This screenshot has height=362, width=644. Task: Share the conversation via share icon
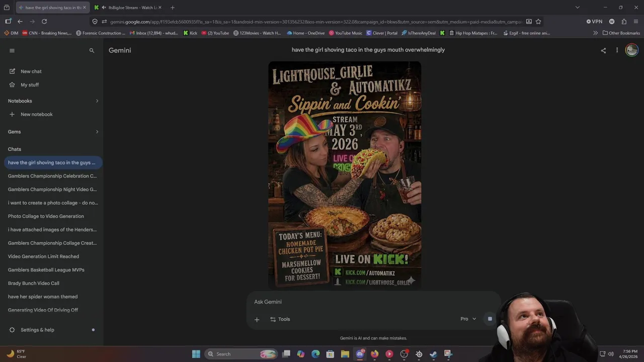[603, 50]
